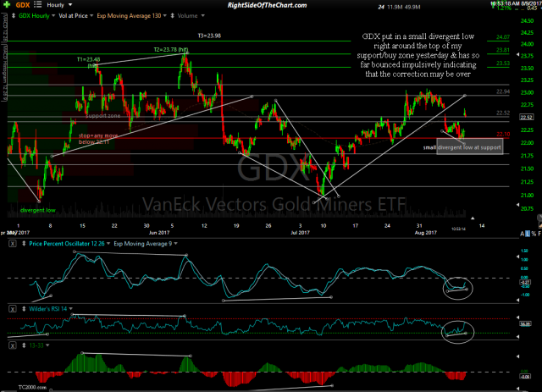Click the Aug 2017 time-axis label
The image size is (542, 392).
426,233
